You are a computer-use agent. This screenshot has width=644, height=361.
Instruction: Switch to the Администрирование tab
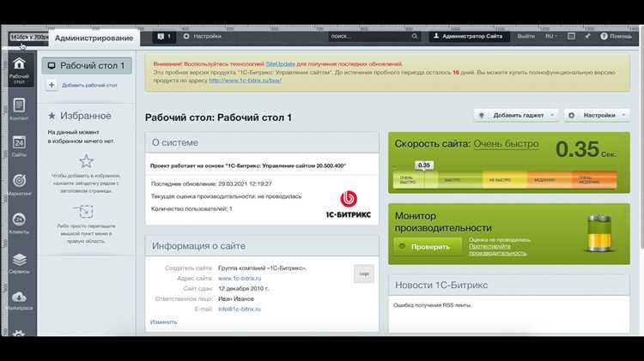coord(94,38)
